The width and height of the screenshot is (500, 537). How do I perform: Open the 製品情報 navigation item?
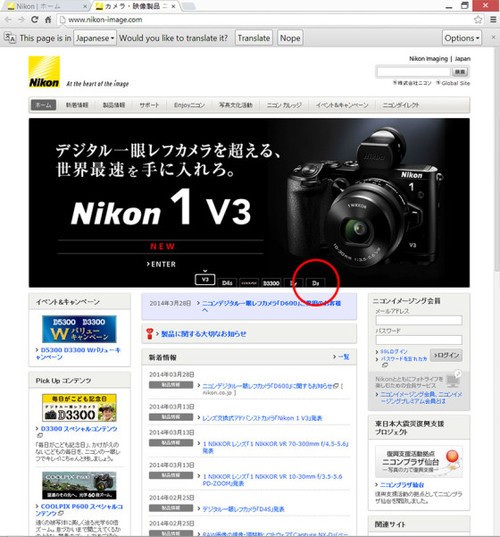click(114, 105)
